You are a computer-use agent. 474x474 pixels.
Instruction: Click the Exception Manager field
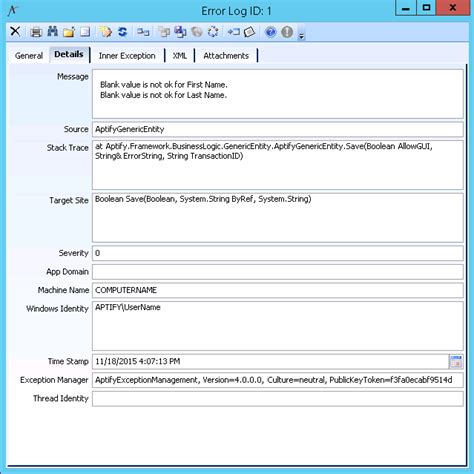pos(278,380)
